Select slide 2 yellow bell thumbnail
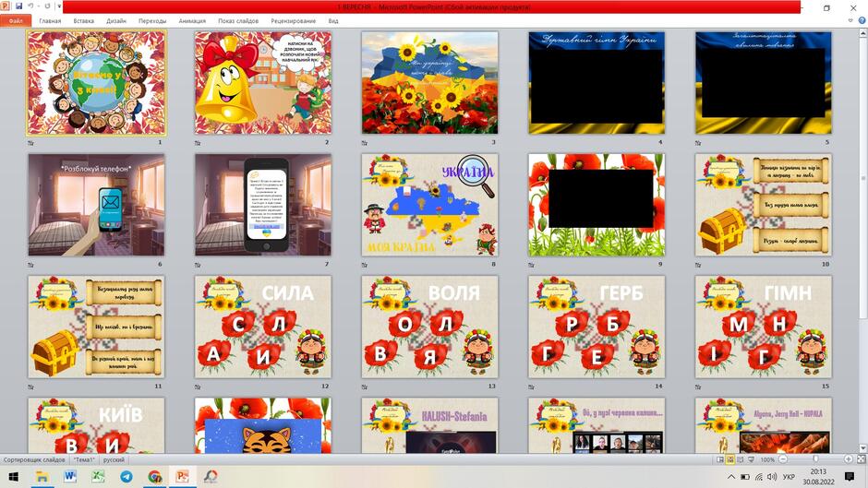 (x=263, y=83)
